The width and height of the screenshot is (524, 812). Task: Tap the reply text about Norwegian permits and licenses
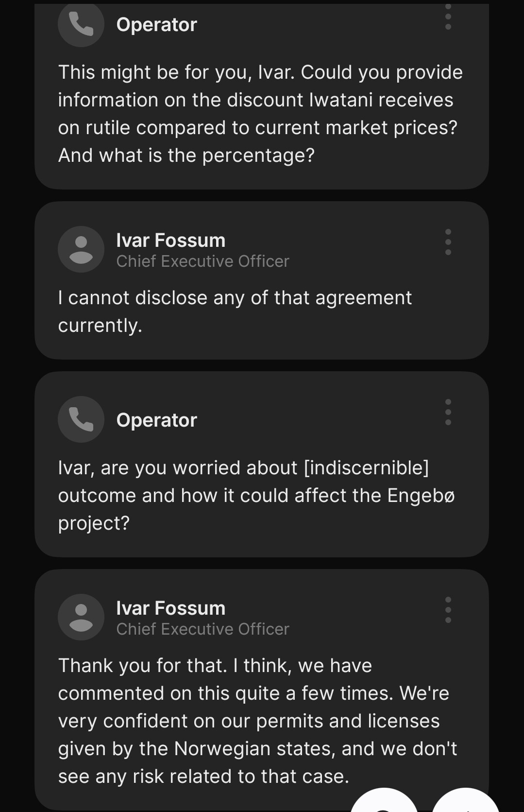click(x=257, y=721)
